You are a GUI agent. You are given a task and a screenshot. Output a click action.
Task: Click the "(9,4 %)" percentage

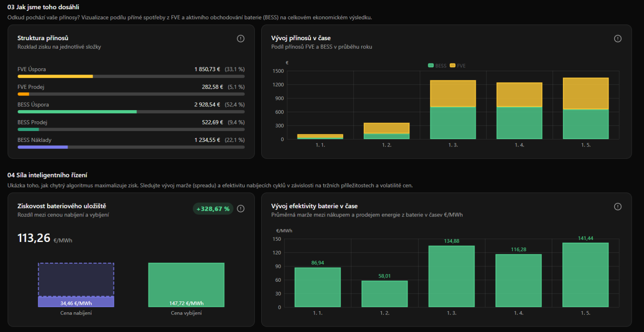click(236, 122)
